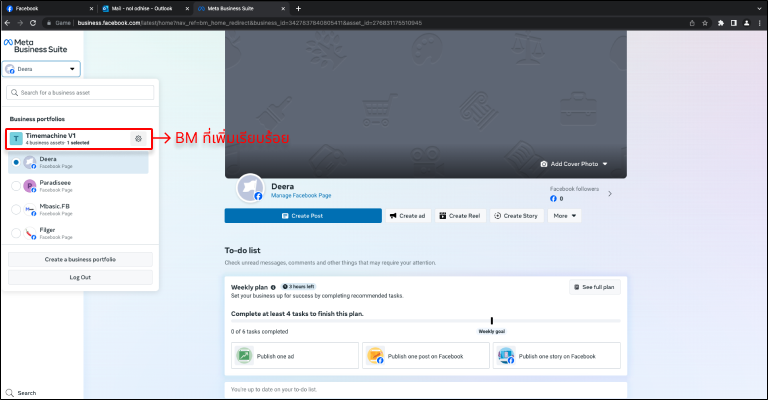Click the 'Business portfolios' label
The height and width of the screenshot is (400, 768).
[37, 119]
